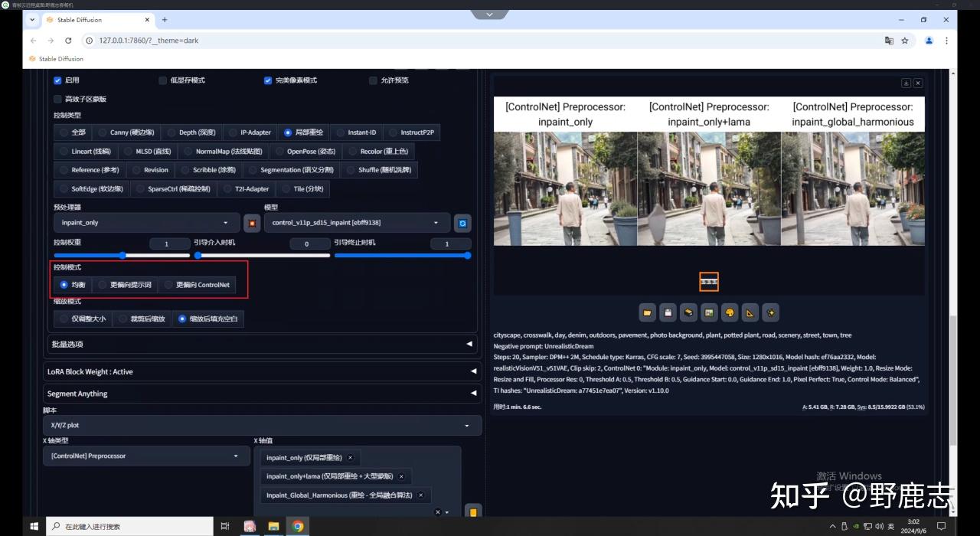The height and width of the screenshot is (536, 980).
Task: Click the palette send-to-inpaint icon
Action: pyautogui.click(x=730, y=312)
